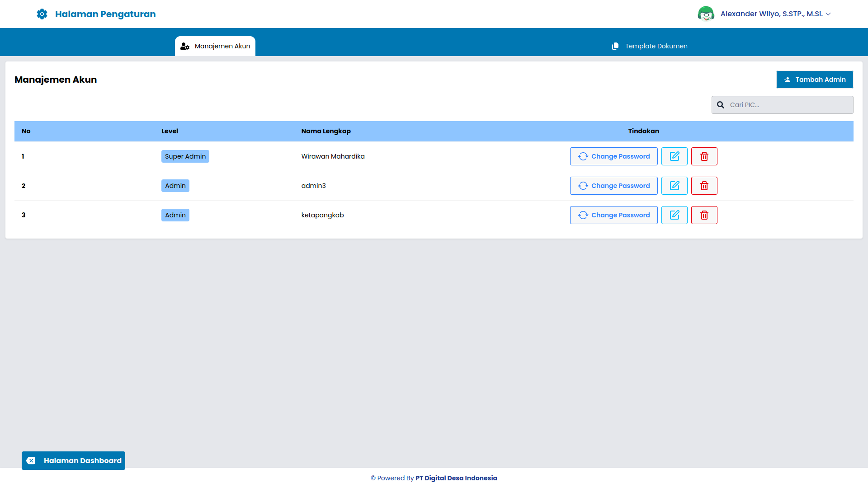Go back via Halaman Dashboard button
Screen dimensions: 868x488
tap(74, 460)
